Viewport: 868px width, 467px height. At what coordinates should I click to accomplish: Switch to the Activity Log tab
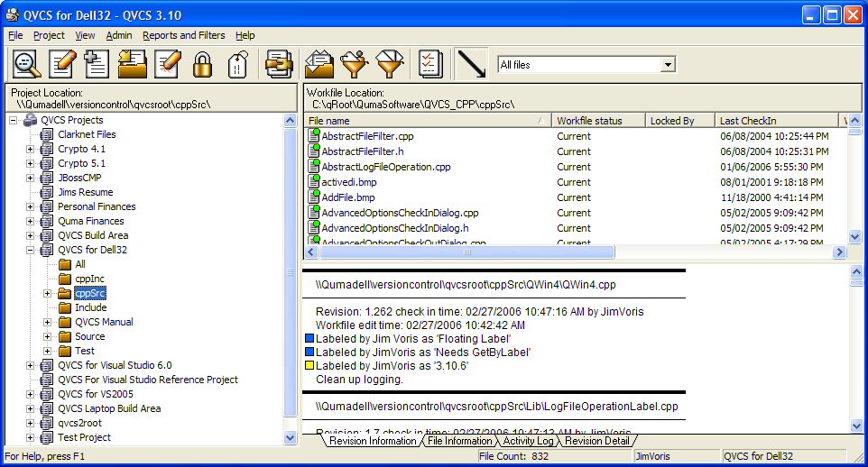pos(528,441)
